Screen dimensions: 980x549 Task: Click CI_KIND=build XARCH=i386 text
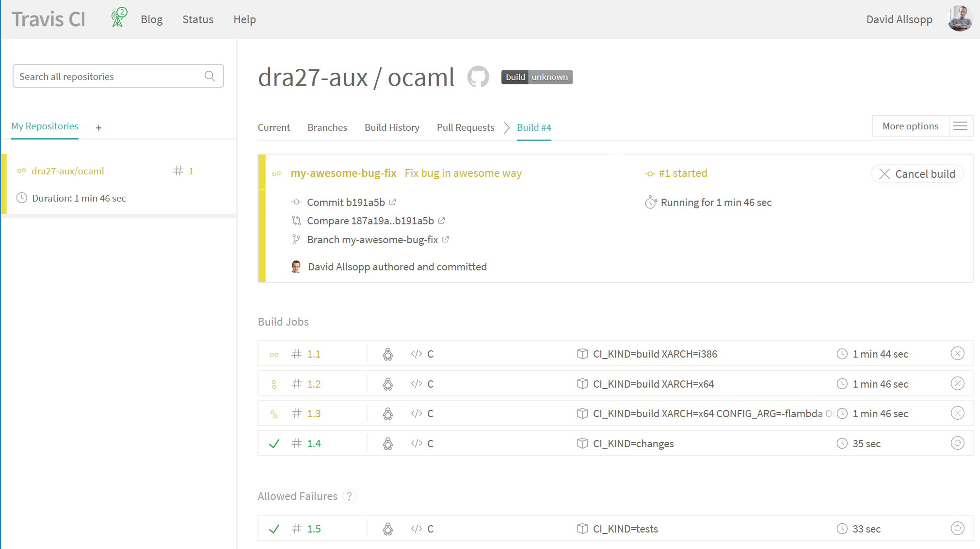tap(655, 354)
